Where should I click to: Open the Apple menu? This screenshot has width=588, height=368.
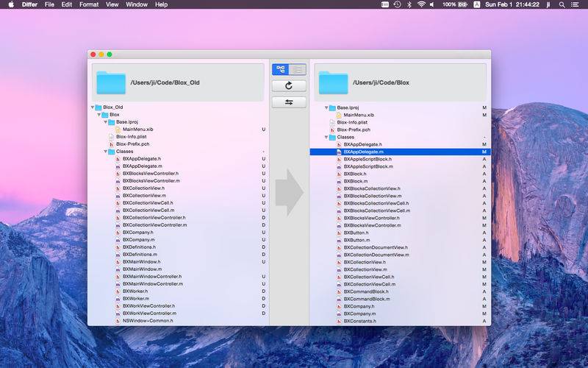point(11,4)
